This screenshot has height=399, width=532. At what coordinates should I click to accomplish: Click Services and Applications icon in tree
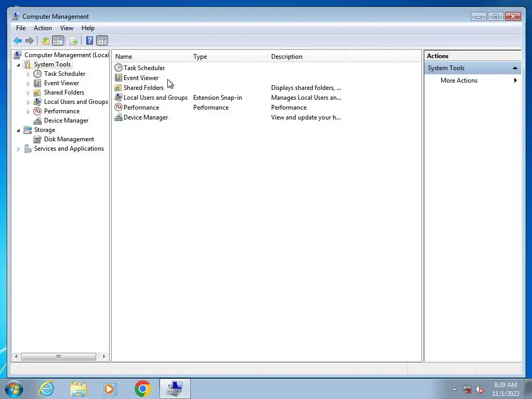28,149
